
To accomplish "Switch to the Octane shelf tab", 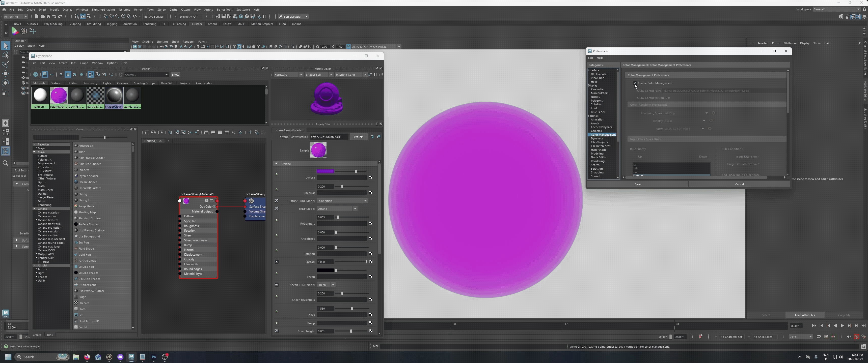I will (x=296, y=24).
